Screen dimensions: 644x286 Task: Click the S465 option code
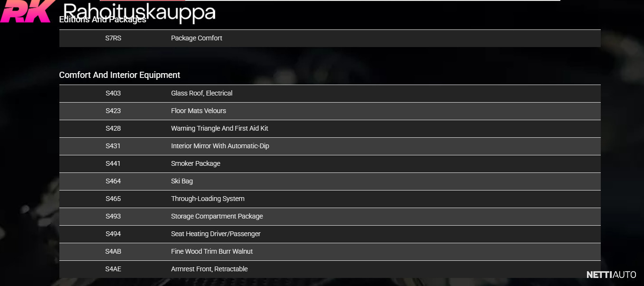[x=113, y=199]
